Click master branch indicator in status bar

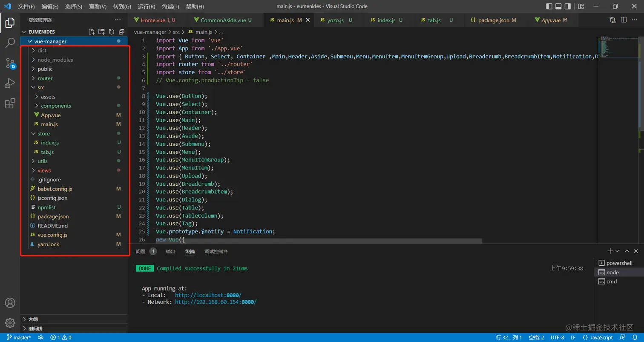[19, 338]
